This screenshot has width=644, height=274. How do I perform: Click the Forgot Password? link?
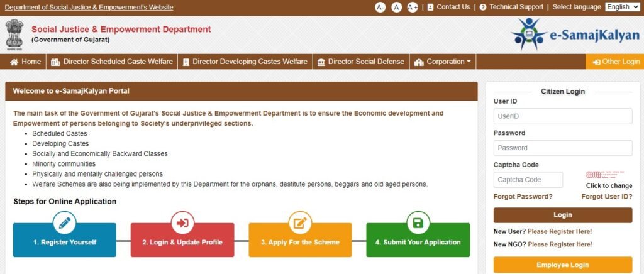click(523, 197)
